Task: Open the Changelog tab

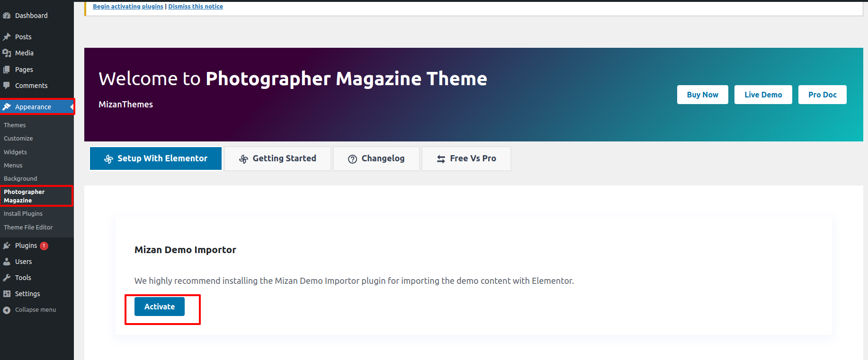Action: coord(376,158)
